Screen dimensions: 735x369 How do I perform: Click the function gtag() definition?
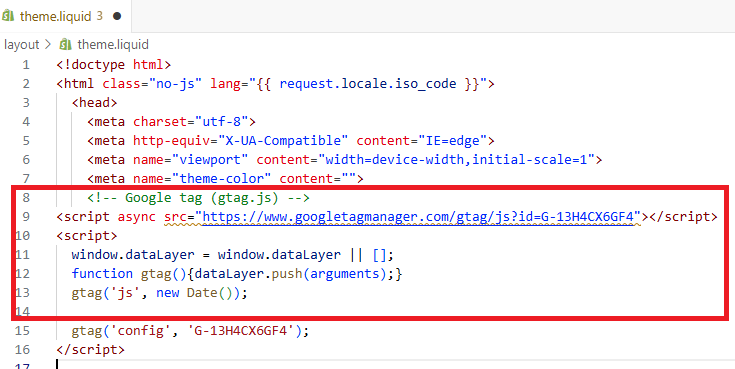coord(237,273)
